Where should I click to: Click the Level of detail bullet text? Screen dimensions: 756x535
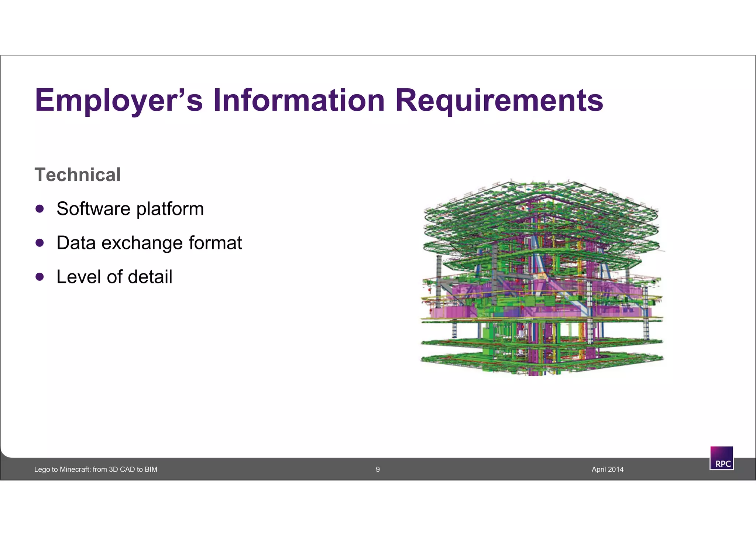point(114,277)
